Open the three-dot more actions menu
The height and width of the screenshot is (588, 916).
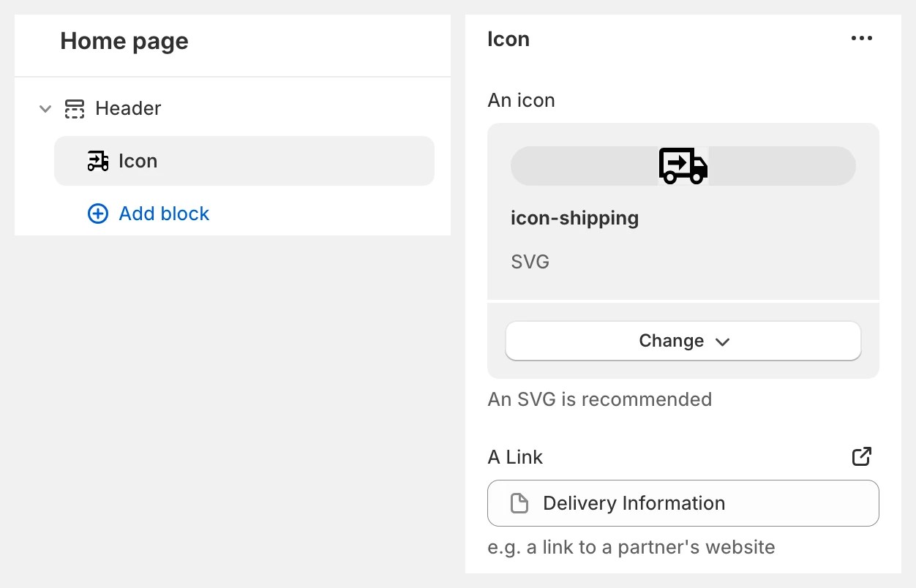click(861, 39)
